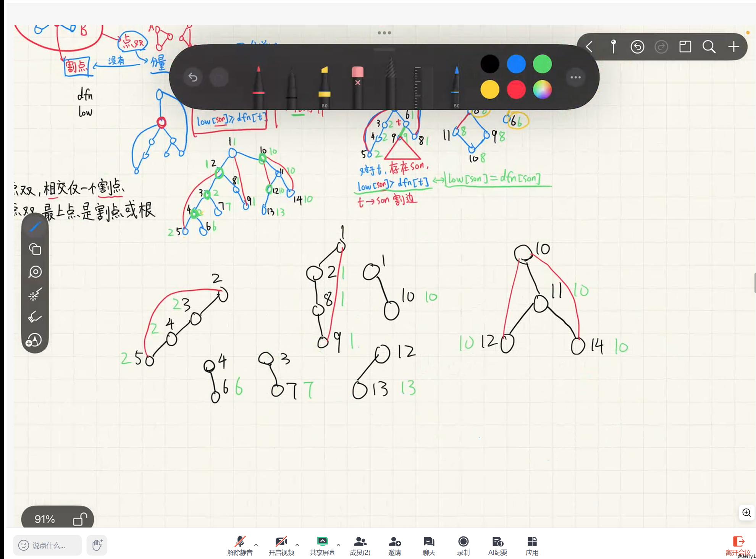The width and height of the screenshot is (756, 559).
Task: Click the 说点什么 message input field
Action: click(48, 545)
